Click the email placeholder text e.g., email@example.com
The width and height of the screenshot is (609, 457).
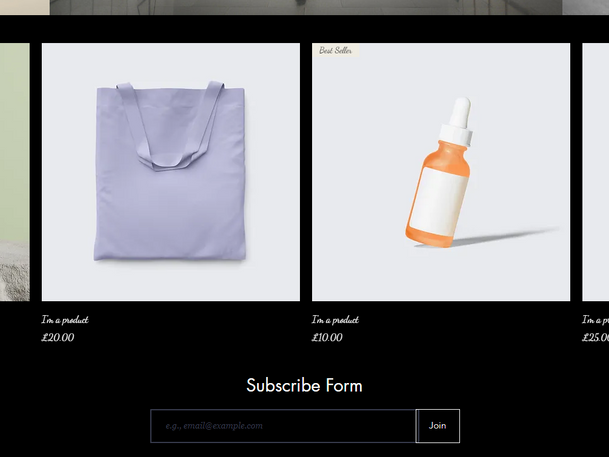tap(214, 426)
